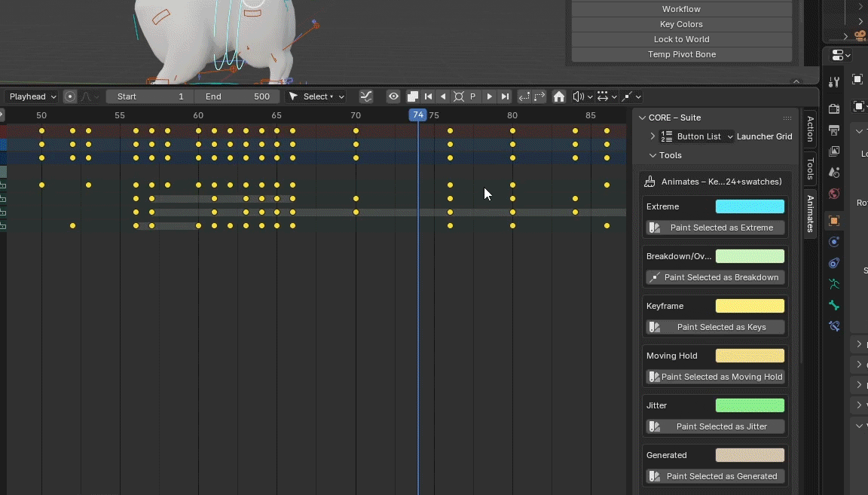
Task: Click the home view-all icon in timeline
Action: click(x=559, y=96)
